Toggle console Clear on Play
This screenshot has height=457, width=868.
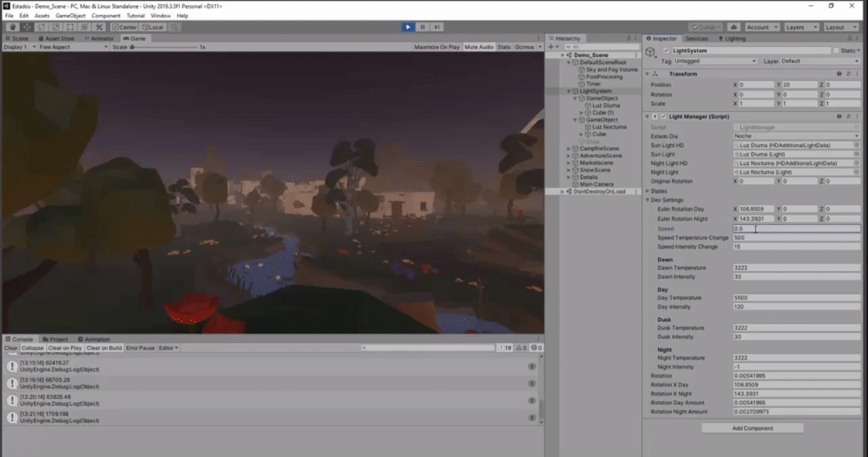click(x=65, y=348)
